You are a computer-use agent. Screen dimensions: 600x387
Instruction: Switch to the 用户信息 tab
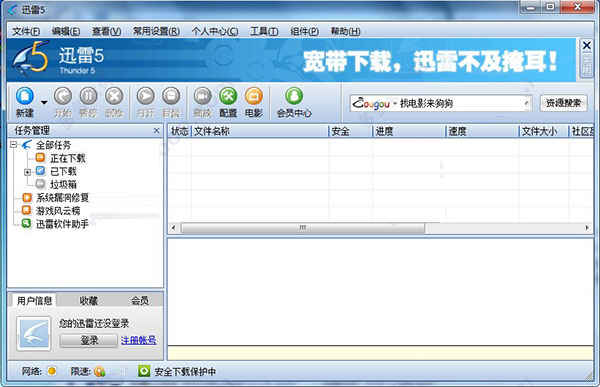[x=34, y=300]
